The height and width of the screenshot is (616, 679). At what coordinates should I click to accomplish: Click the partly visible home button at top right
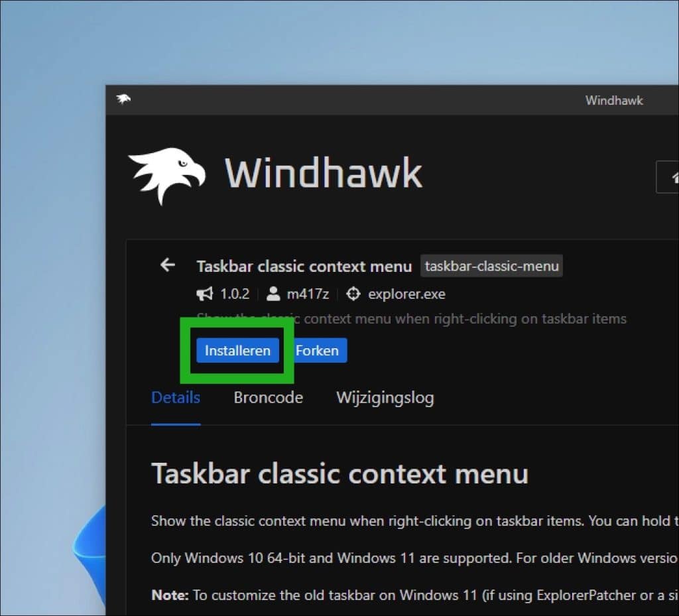tap(668, 176)
